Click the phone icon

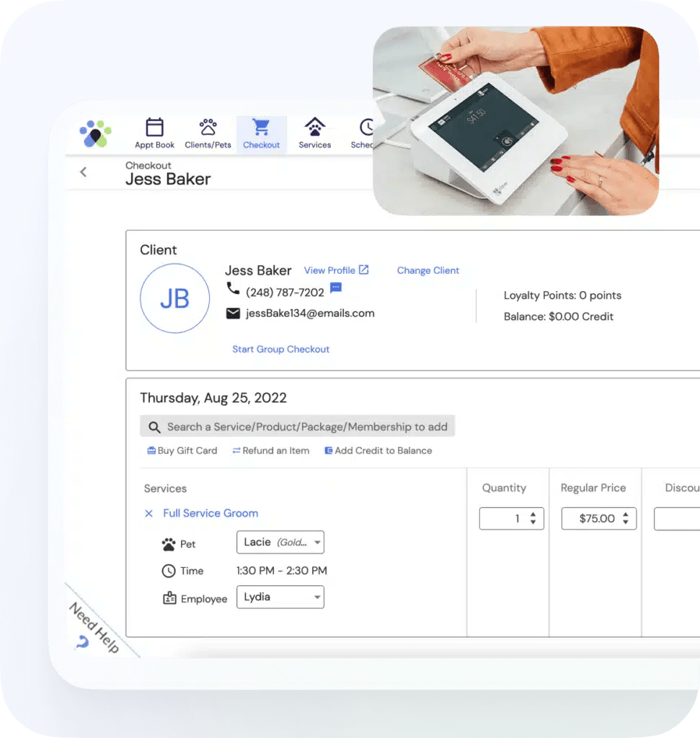(x=233, y=288)
